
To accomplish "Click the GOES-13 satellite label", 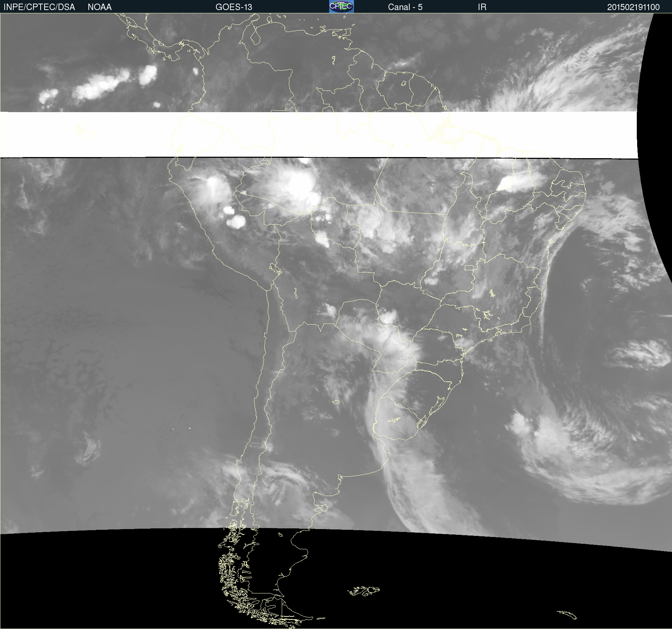I will (234, 7).
